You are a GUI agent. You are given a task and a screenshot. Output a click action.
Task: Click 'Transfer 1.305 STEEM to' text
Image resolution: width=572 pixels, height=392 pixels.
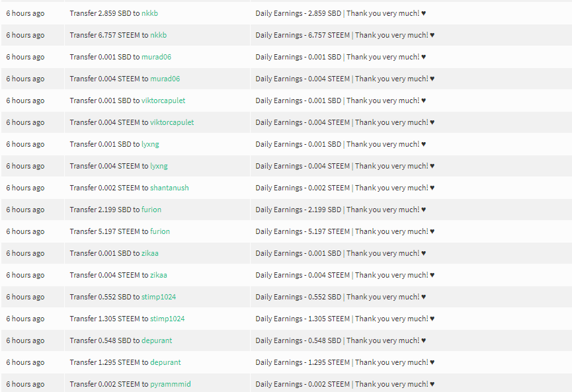click(109, 319)
